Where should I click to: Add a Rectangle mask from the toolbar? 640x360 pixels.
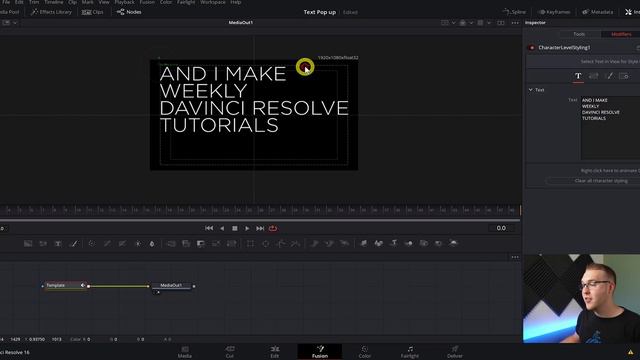click(x=250, y=244)
